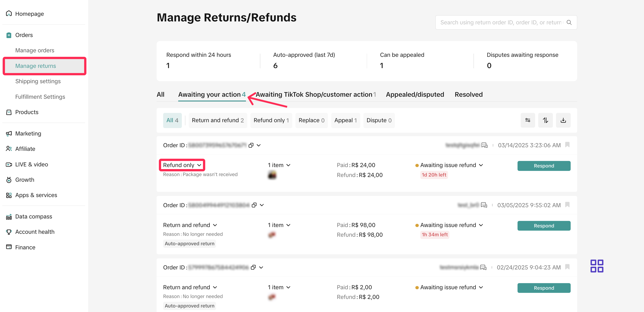Viewport: 644px width, 312px height.
Task: Open the Data compass section
Action: [x=34, y=216]
